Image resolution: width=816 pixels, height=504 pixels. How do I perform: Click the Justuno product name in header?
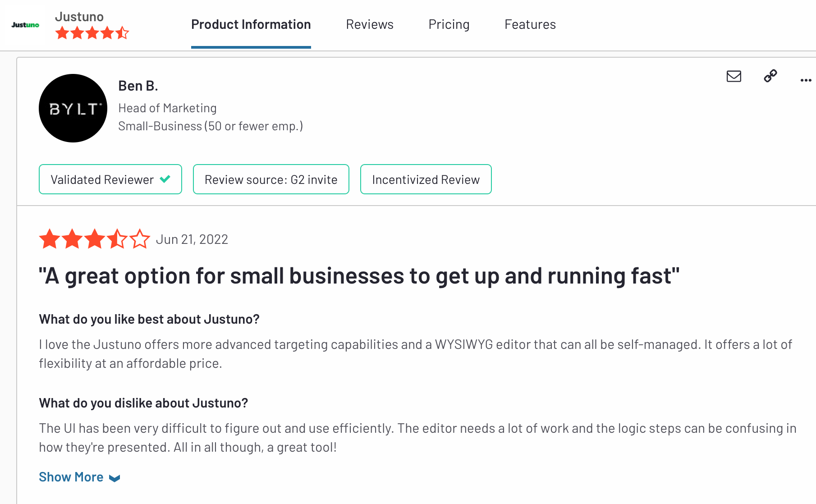pyautogui.click(x=79, y=17)
